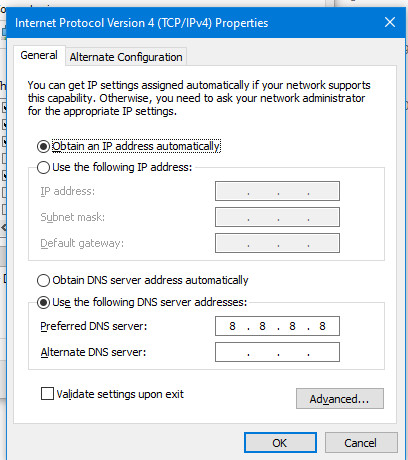
Task: Click first octet of Preferred DNS server
Action: [232, 326]
